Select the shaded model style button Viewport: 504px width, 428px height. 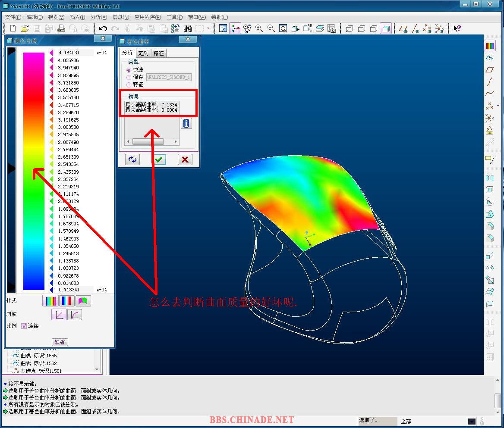point(83,301)
